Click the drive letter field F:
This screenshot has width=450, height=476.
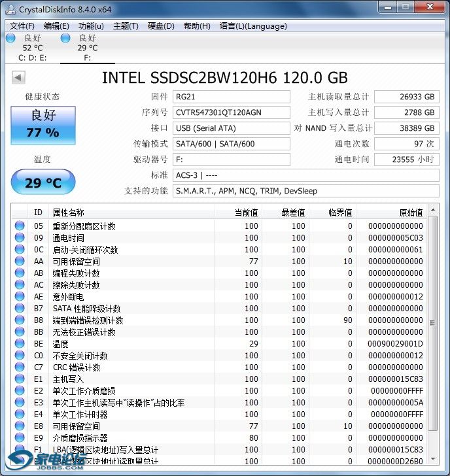[x=232, y=160]
